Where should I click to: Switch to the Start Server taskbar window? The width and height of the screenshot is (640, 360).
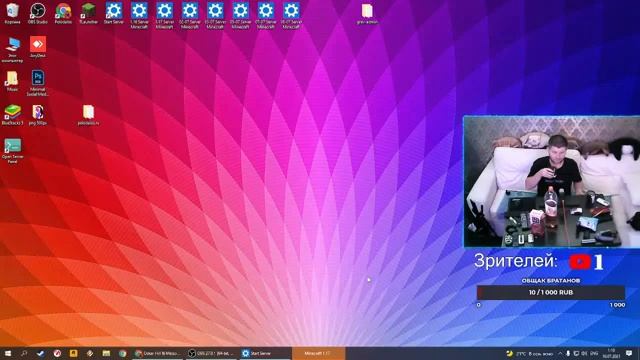(264, 353)
